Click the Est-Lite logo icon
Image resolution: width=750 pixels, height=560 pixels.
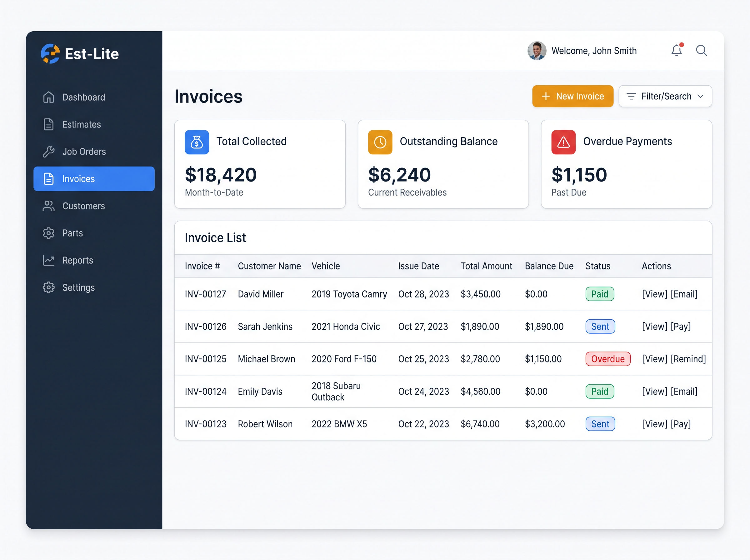coord(50,53)
